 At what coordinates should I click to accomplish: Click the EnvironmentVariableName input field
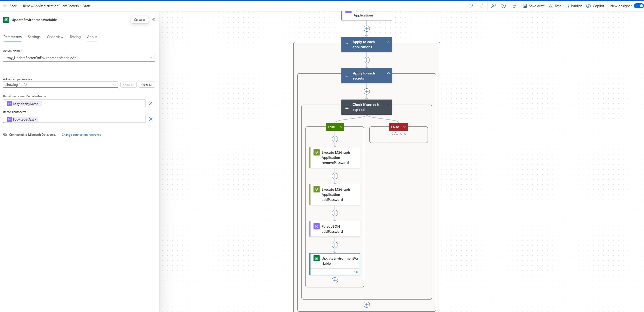coord(74,104)
